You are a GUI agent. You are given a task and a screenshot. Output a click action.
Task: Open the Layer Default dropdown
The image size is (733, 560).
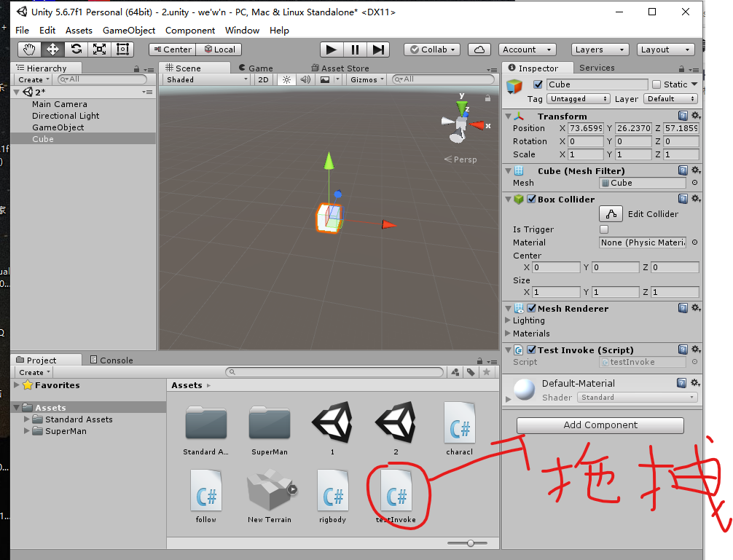pyautogui.click(x=670, y=99)
